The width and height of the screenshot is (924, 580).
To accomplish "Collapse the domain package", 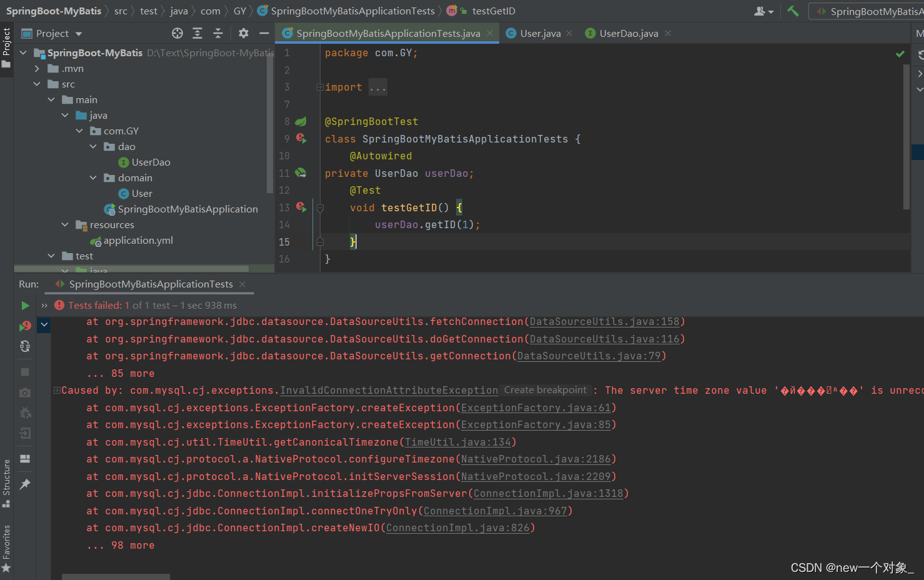I will pyautogui.click(x=93, y=178).
